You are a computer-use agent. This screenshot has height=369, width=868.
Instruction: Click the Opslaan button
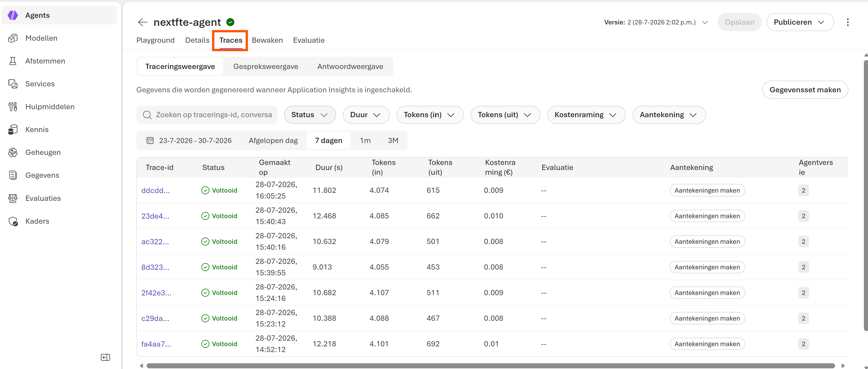pyautogui.click(x=739, y=22)
